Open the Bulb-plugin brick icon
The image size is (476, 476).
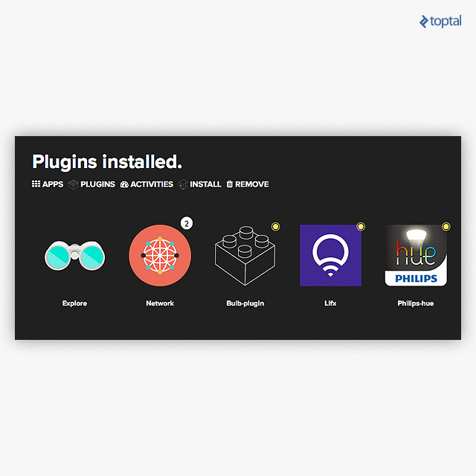click(245, 255)
